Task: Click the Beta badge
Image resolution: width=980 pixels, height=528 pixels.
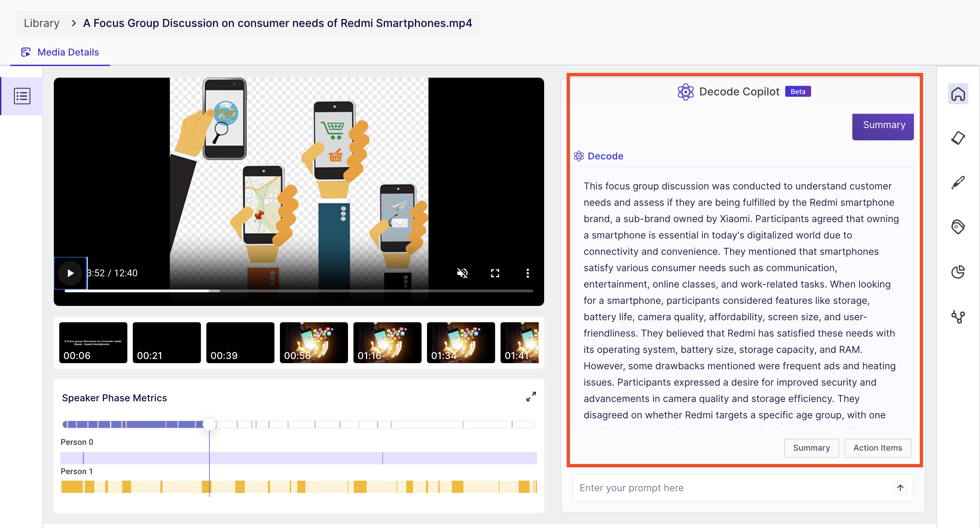Action: point(798,92)
